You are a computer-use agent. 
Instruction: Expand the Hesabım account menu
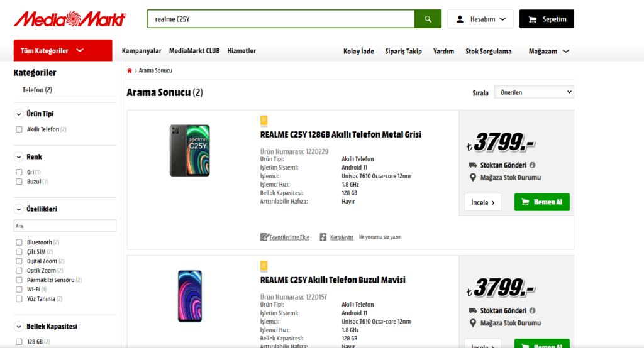(x=480, y=19)
